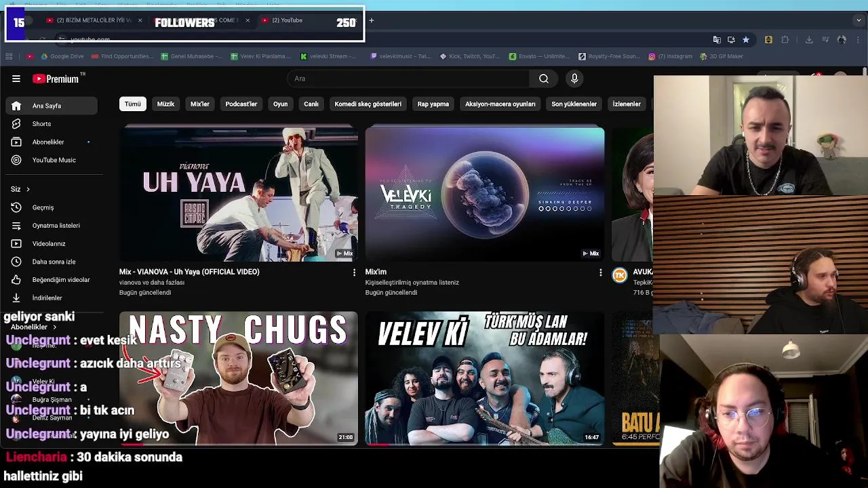
Task: Open options menu for Mix'im card
Action: point(600,272)
